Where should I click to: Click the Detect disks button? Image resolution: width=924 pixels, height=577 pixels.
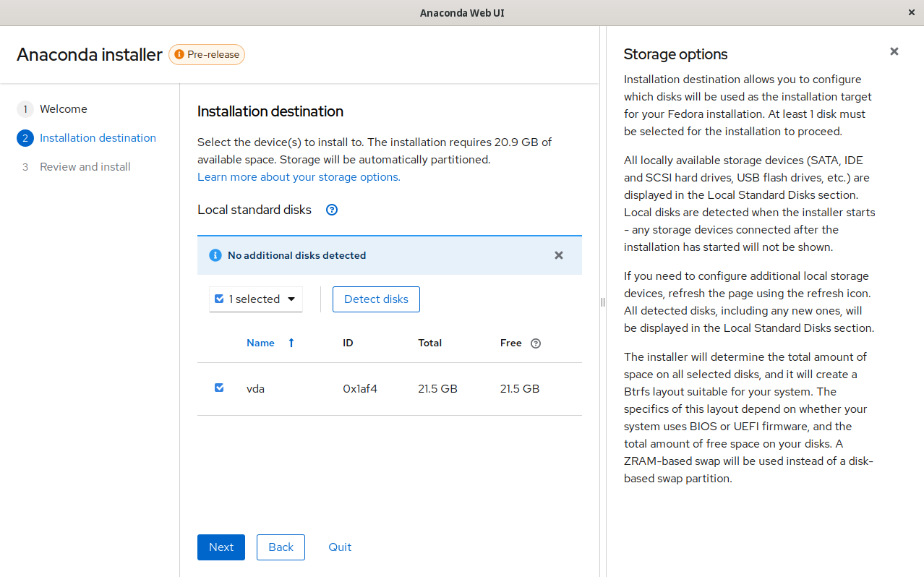376,299
